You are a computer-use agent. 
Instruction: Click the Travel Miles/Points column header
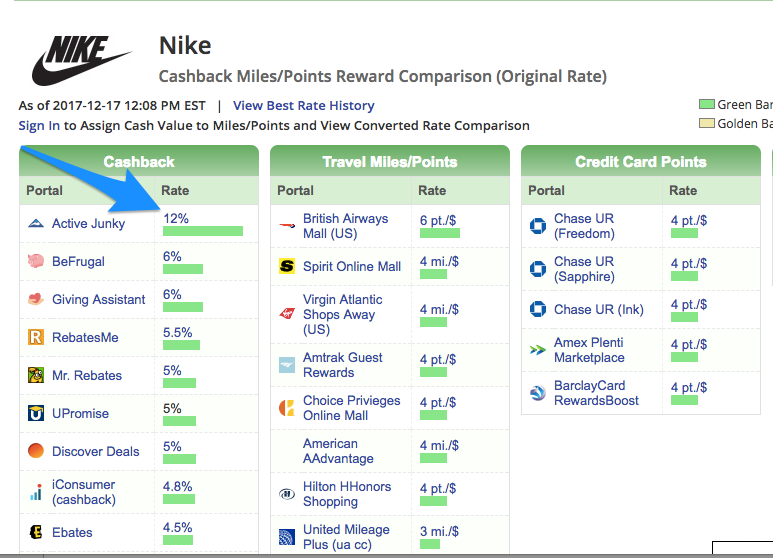(390, 161)
